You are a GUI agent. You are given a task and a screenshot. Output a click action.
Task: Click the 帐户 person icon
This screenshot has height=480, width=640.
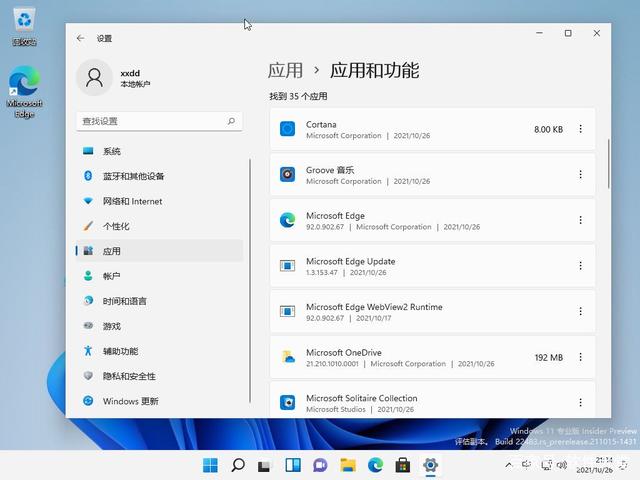tap(88, 276)
